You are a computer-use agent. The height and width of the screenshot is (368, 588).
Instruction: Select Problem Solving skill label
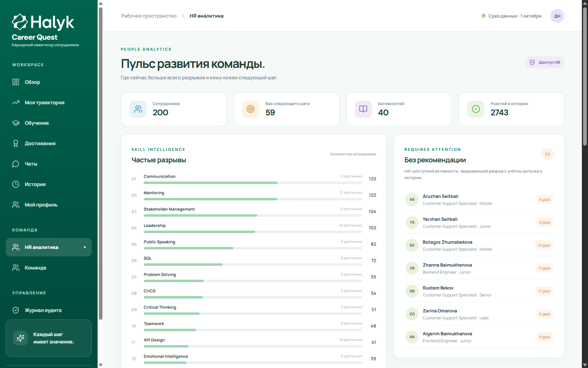click(x=160, y=275)
